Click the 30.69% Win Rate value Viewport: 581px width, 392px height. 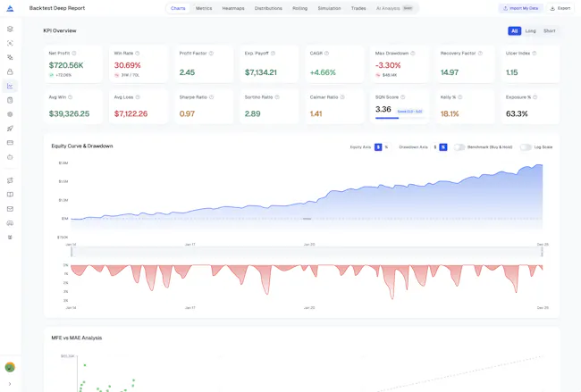pyautogui.click(x=127, y=65)
